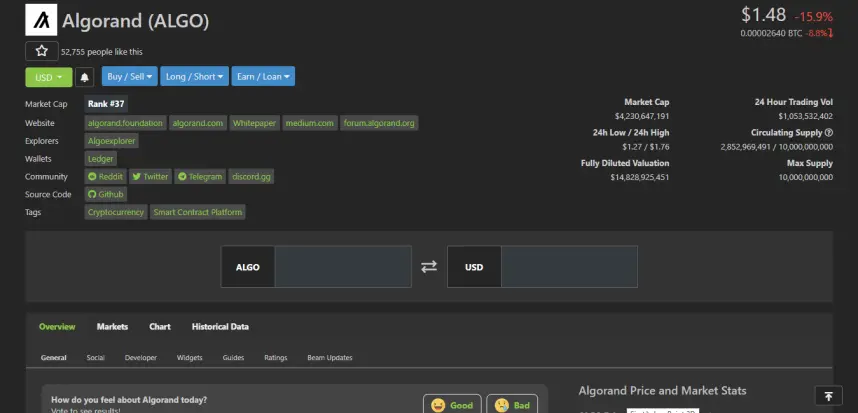The image size is (858, 413).
Task: Click the Market Cap value $4,230,647,191
Action: [642, 116]
